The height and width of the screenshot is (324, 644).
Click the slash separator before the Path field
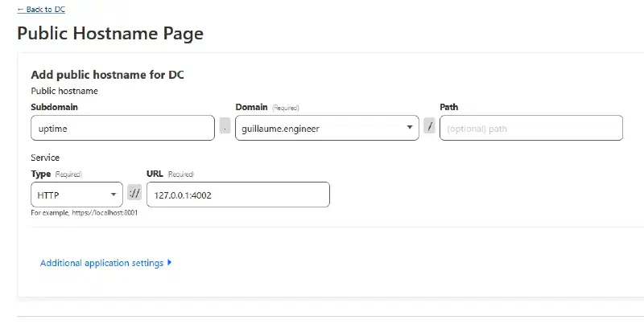point(429,125)
